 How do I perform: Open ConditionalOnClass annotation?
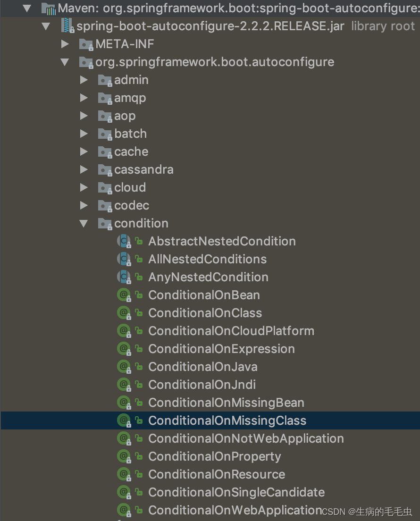coord(205,313)
